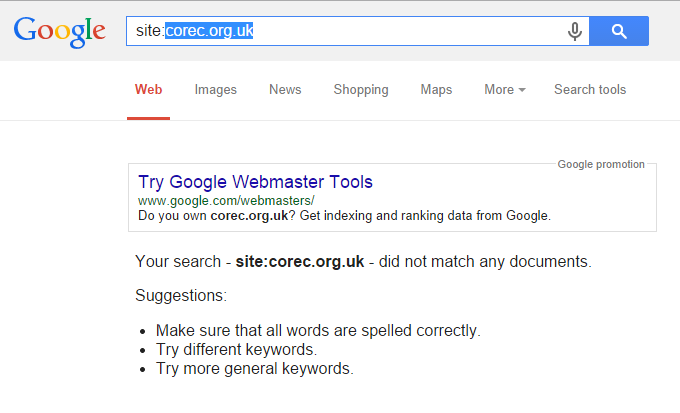Go to the Shopping tab

361,89
